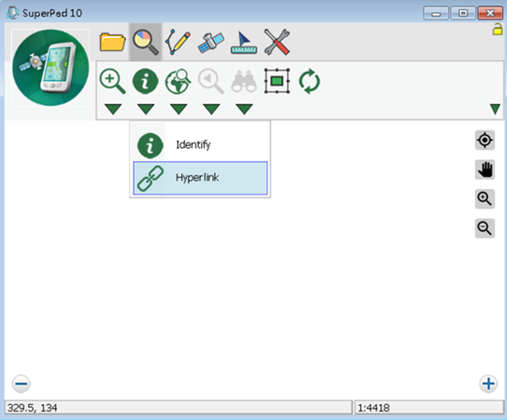Open the wrench and screwdriver settings icon
Screen dimensions: 507x420
277,42
